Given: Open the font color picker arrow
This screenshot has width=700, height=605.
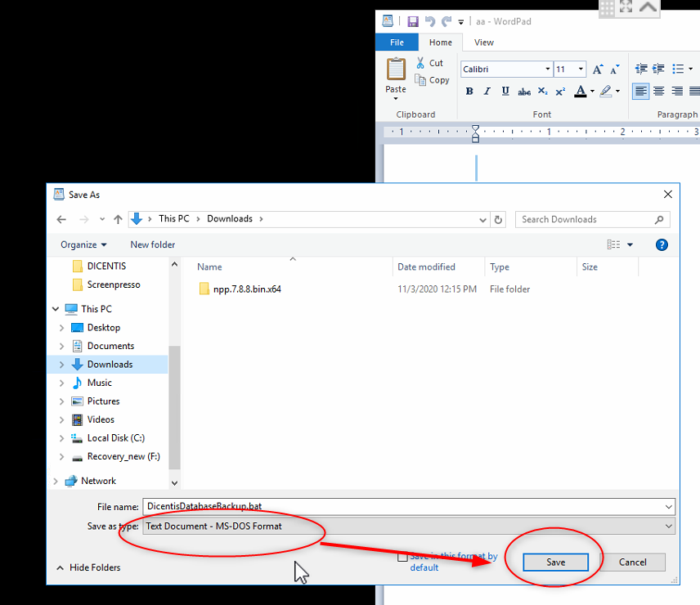Looking at the screenshot, I should coord(592,91).
